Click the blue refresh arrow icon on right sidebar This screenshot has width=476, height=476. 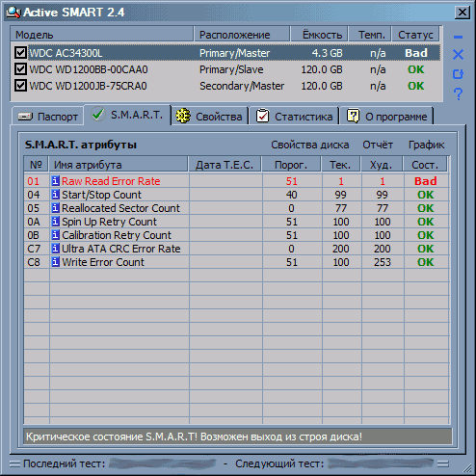pos(458,74)
